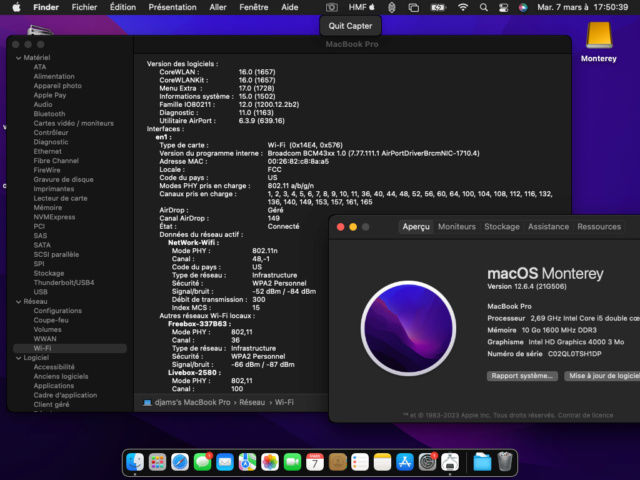
Task: Select Mémoire in the sidebar
Action: (48, 208)
